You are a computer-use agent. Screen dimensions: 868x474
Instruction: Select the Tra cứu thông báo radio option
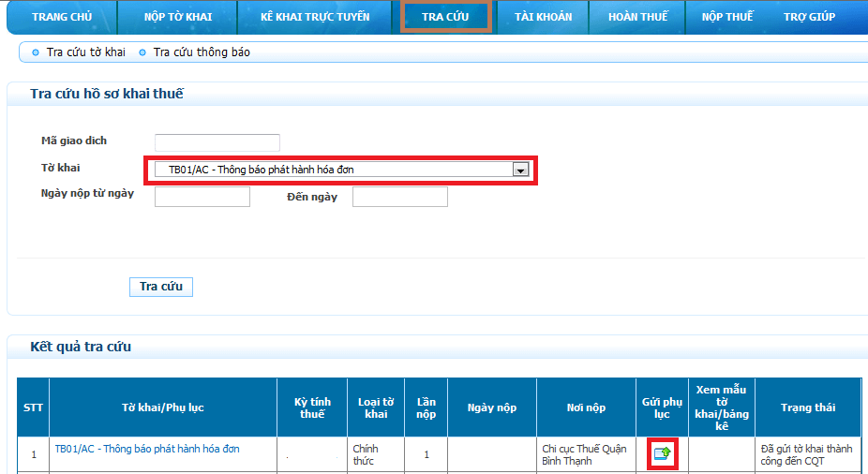(142, 52)
